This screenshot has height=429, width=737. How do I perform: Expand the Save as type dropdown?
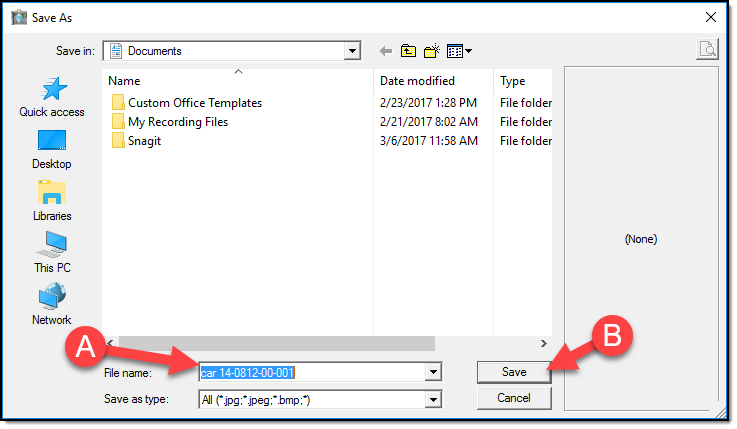point(433,399)
